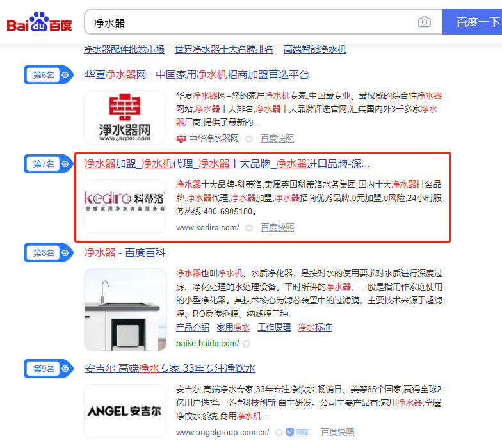502x448 pixels.
Task: Open 安吉尔 高端净水专家 result title
Action: pyautogui.click(x=170, y=369)
